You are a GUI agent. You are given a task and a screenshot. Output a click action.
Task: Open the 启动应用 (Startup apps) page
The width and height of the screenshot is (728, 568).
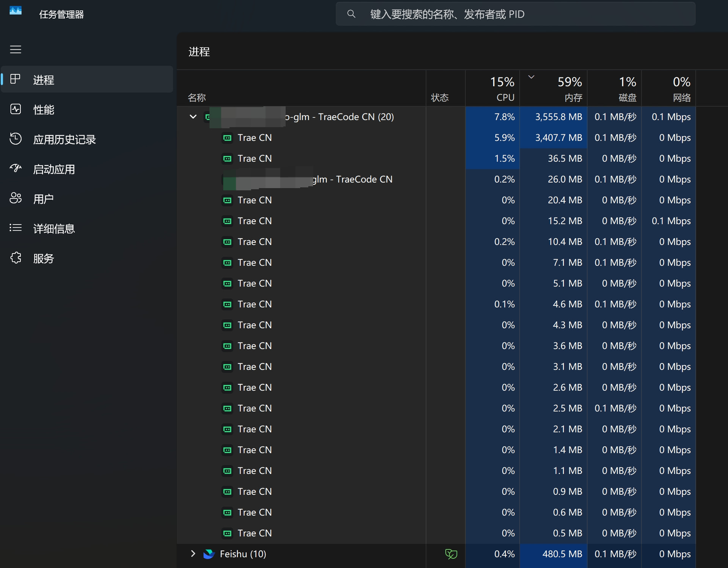[87, 169]
